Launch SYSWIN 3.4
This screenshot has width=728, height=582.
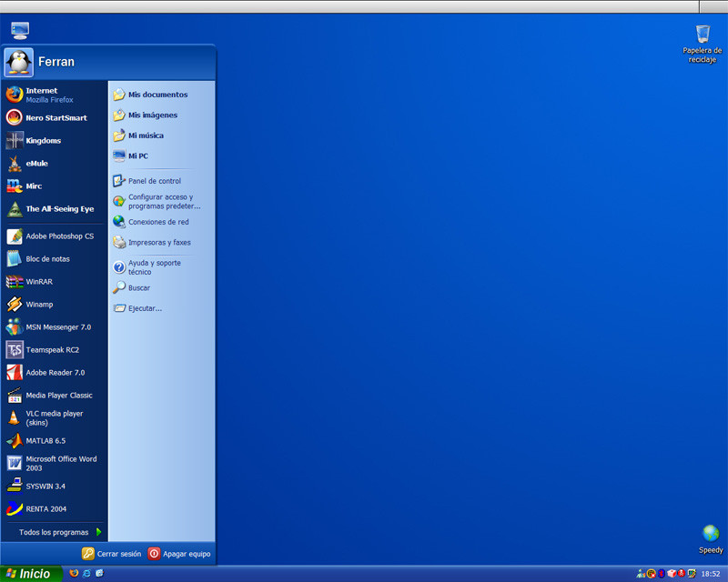(54, 486)
